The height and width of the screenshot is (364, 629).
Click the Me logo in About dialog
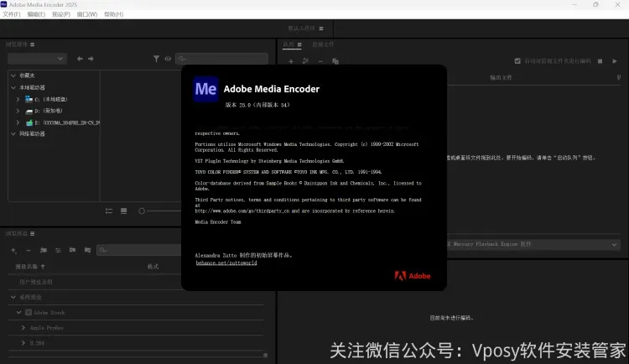click(x=205, y=89)
